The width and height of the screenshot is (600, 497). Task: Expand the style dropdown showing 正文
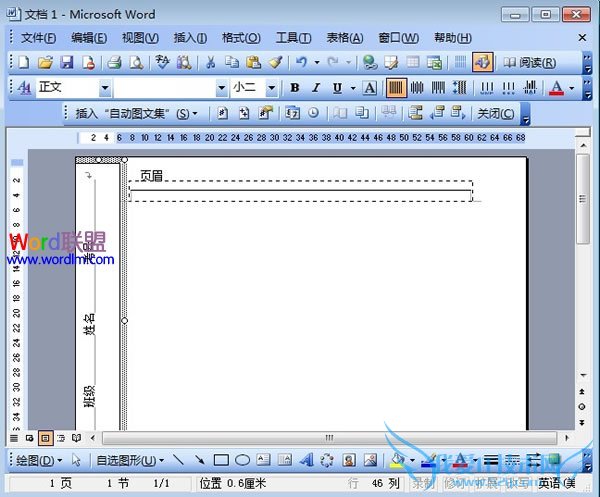click(105, 88)
